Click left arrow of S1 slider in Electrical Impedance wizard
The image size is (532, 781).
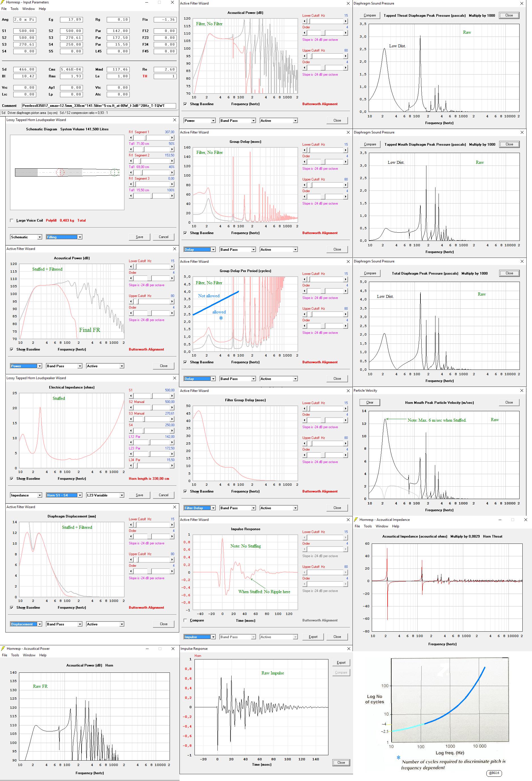point(131,396)
